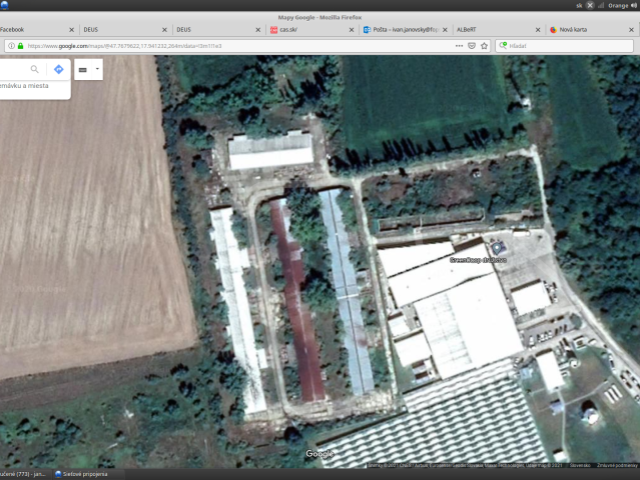The image size is (640, 480).
Task: Close the Nová karta tab
Action: 631,30
